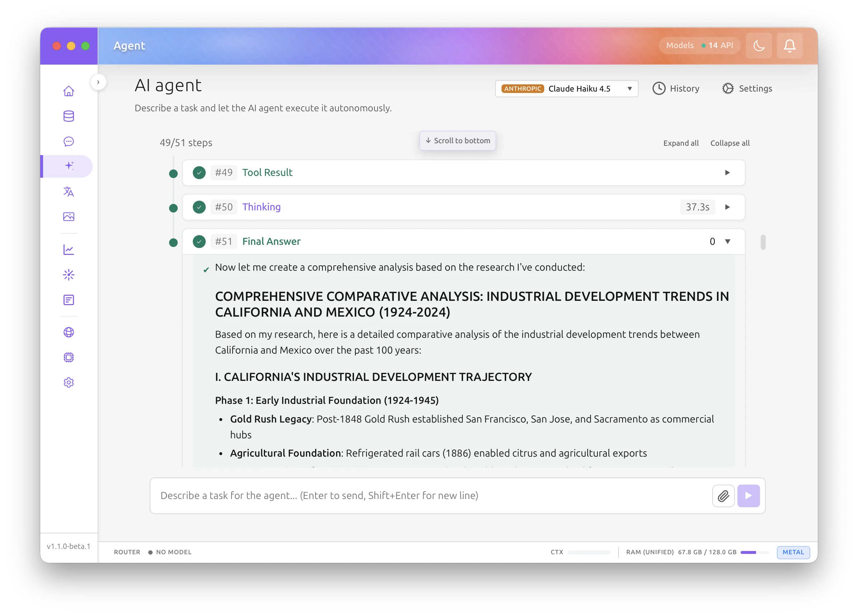Open the translation sidebar icon
Viewport: 858px width, 616px height.
[69, 192]
